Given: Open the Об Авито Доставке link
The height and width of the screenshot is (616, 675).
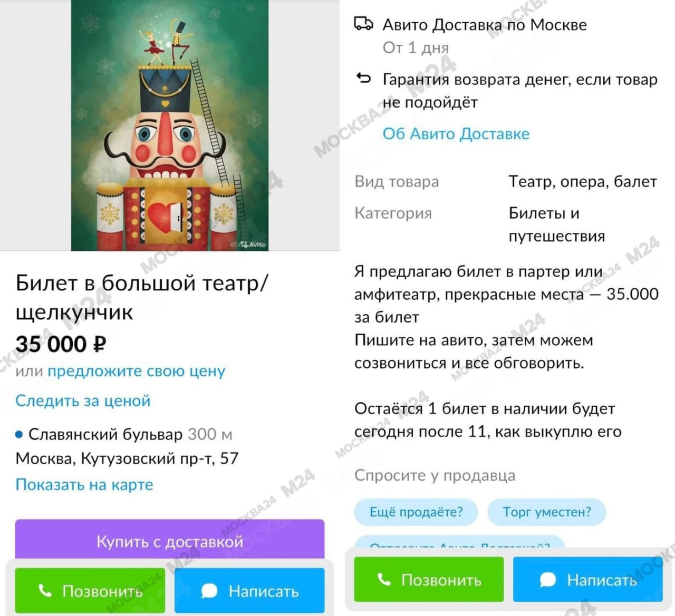Looking at the screenshot, I should click(x=456, y=133).
